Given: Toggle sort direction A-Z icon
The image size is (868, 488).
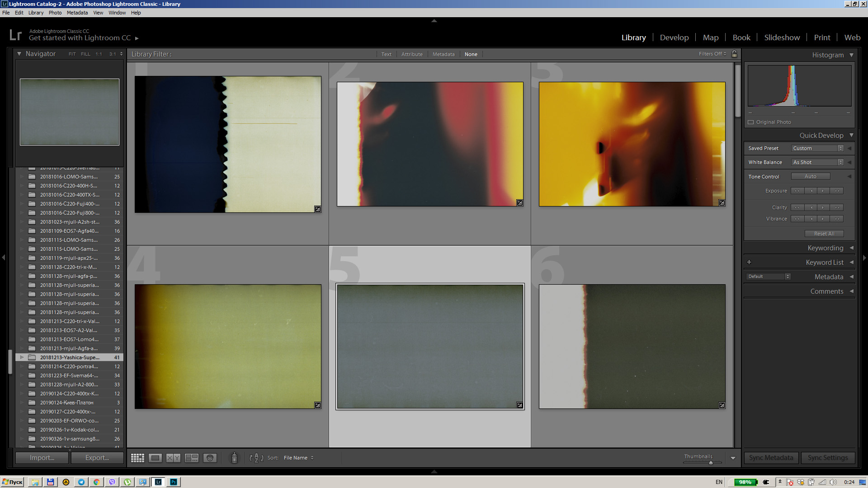Looking at the screenshot, I should (256, 458).
